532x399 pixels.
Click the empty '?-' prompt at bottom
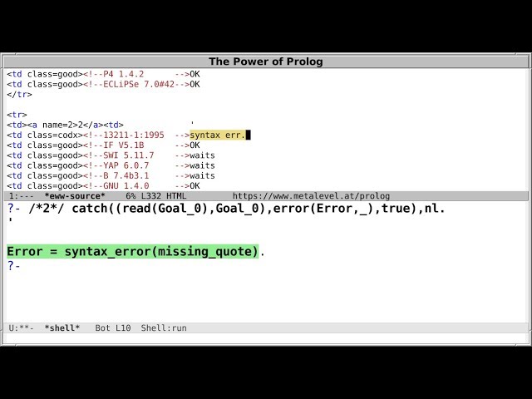[x=13, y=266]
